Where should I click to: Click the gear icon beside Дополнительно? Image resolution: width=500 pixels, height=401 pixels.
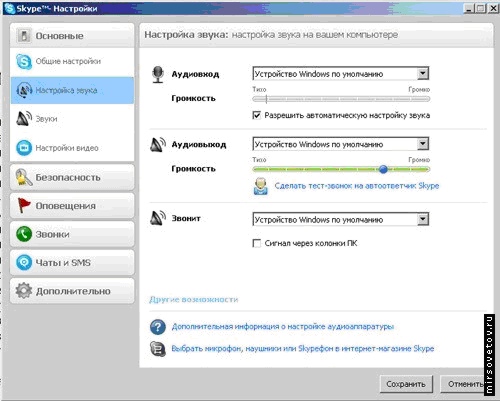(x=24, y=291)
